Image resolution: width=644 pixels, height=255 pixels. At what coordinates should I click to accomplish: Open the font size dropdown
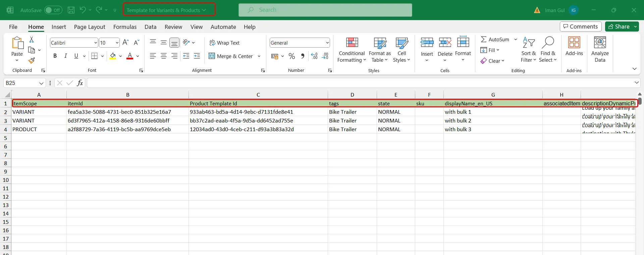click(x=117, y=43)
